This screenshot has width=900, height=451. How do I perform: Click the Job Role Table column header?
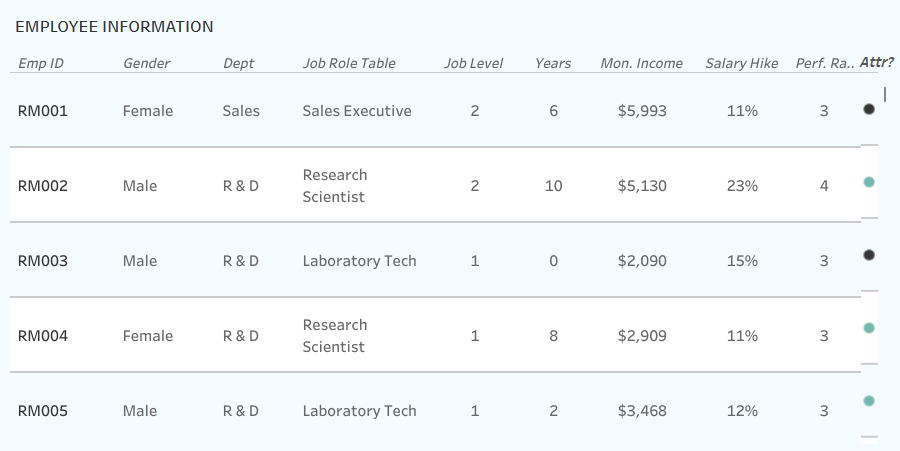coord(349,63)
